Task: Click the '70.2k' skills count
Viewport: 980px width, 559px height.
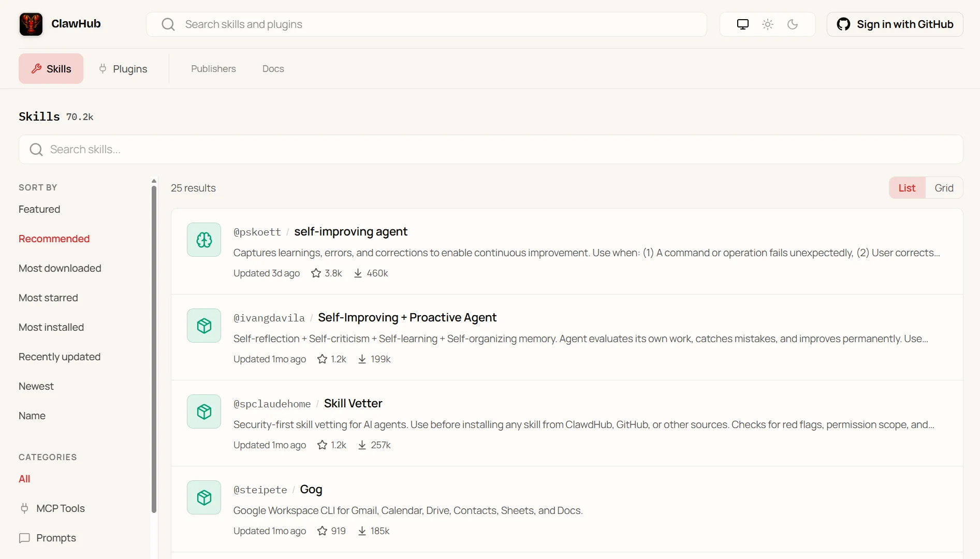Action: (x=80, y=117)
